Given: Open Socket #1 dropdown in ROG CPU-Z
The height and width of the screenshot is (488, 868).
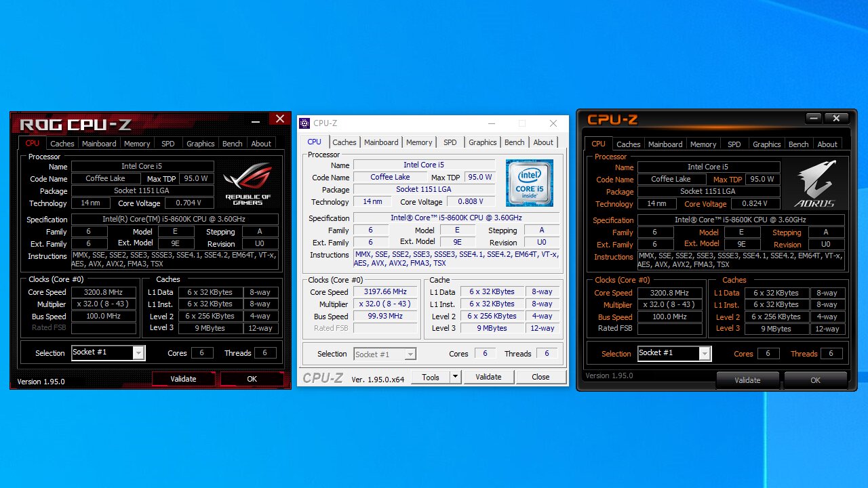Looking at the screenshot, I should pyautogui.click(x=138, y=352).
